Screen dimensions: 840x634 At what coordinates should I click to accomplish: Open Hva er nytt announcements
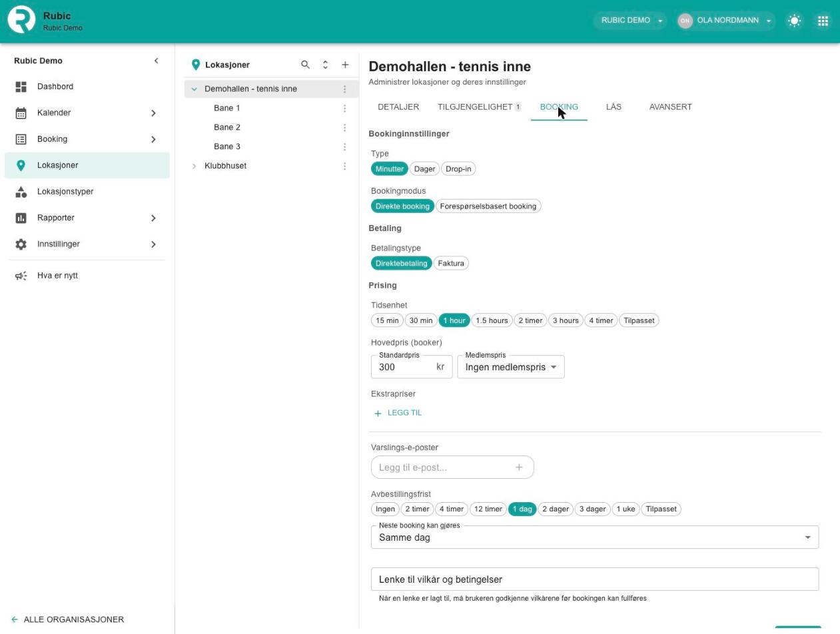tap(87, 276)
